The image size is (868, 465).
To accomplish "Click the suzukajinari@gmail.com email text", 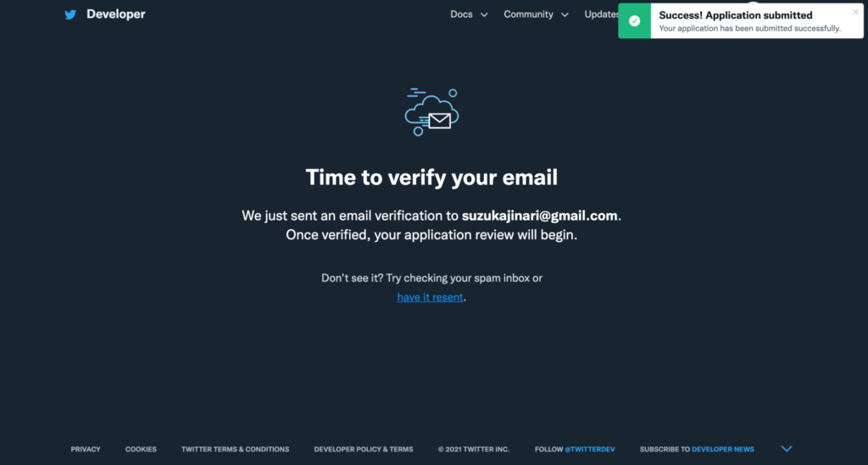I will coord(540,216).
